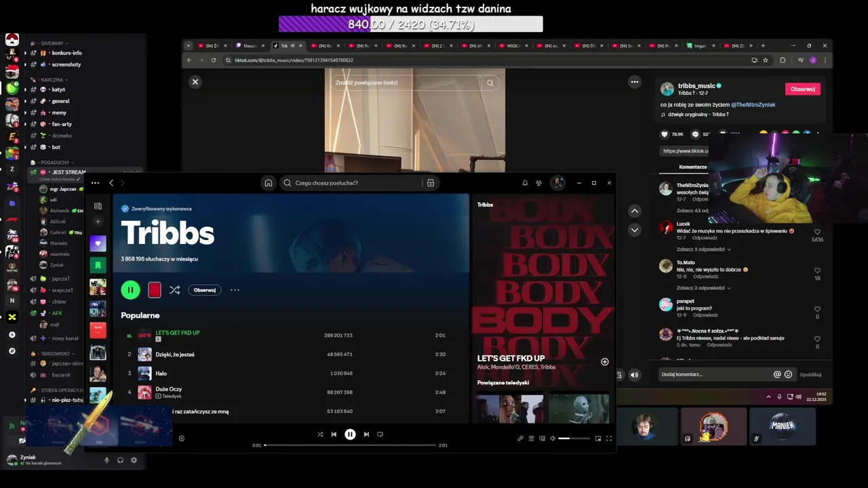868x488 pixels.
Task: Click the song progress bar
Action: tap(350, 445)
